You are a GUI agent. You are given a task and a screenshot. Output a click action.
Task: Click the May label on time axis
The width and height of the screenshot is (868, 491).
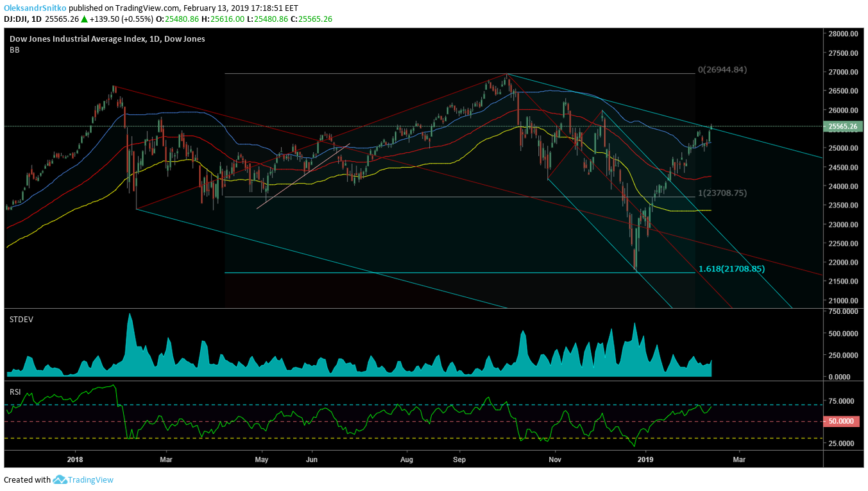(261, 460)
